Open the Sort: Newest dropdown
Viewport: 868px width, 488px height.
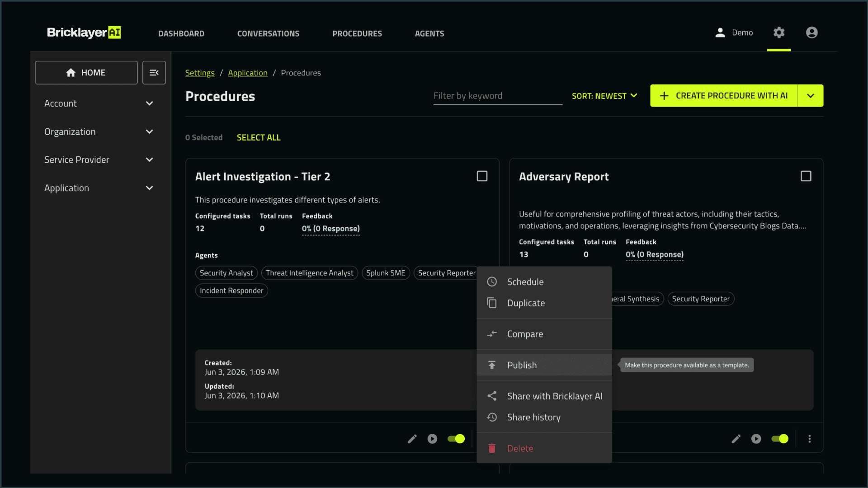(x=604, y=96)
